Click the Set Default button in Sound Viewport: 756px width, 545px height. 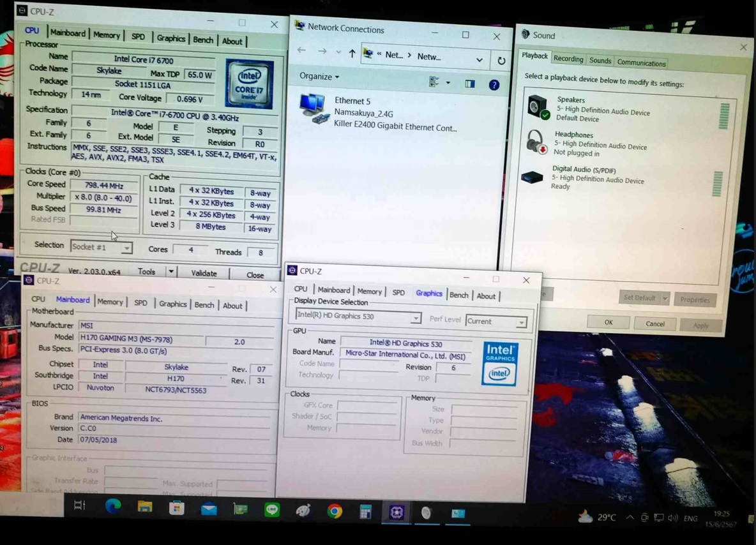click(639, 297)
